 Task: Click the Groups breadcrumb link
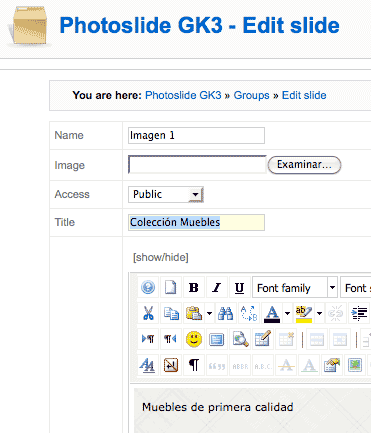[x=251, y=95]
